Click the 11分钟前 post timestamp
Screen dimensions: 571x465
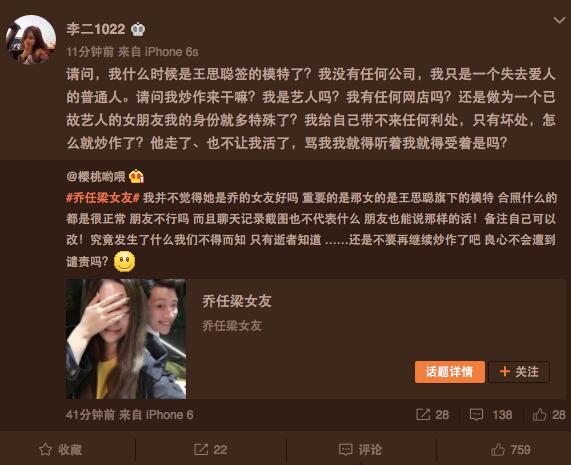pyautogui.click(x=90, y=52)
